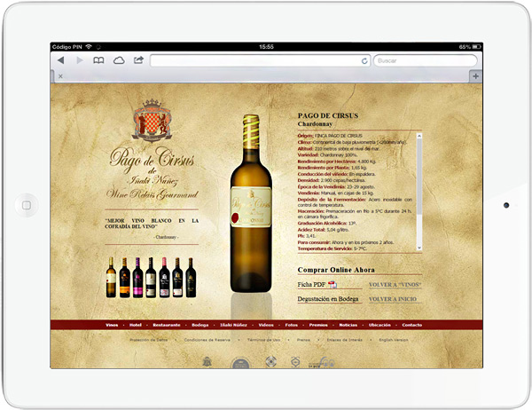Tap the Safari forward arrow
Image resolution: width=532 pixels, height=410 pixels.
point(80,60)
